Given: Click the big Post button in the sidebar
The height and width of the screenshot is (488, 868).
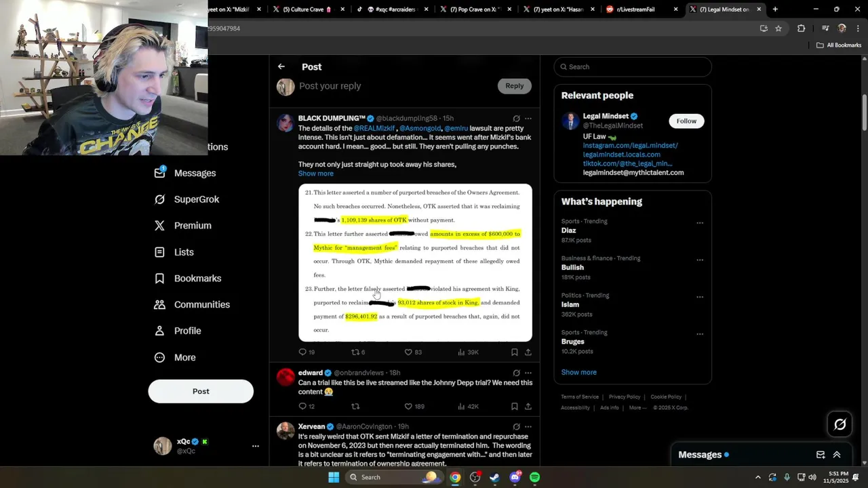Looking at the screenshot, I should [201, 391].
